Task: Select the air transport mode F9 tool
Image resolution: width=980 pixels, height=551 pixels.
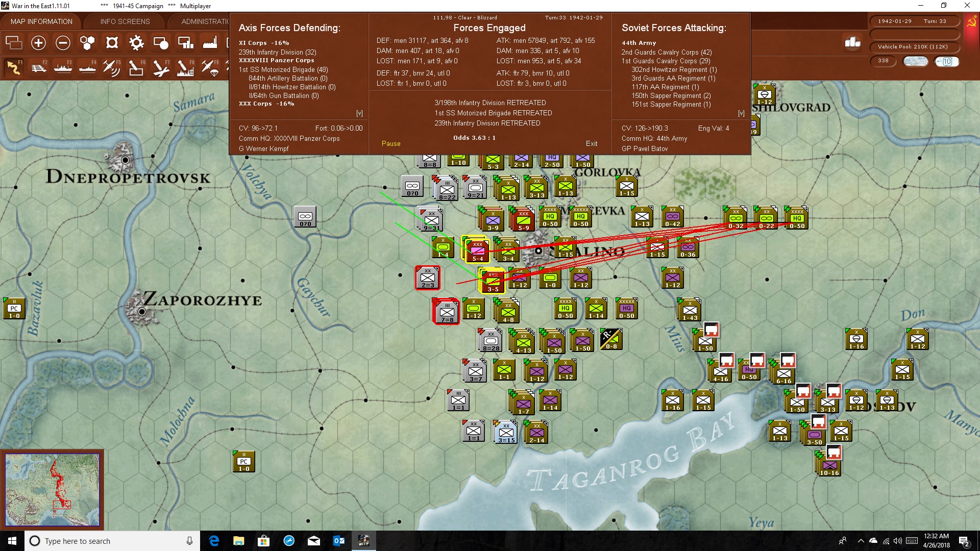Action: [210, 67]
